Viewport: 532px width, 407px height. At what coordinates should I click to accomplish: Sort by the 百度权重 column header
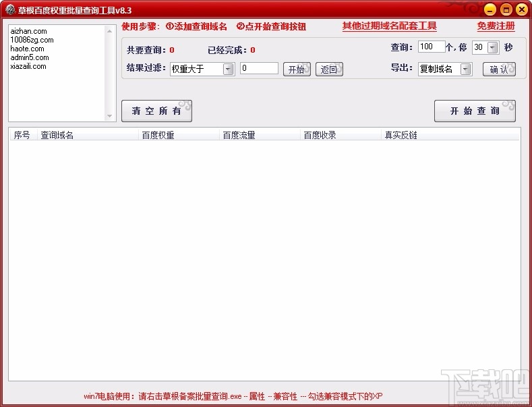click(x=179, y=135)
